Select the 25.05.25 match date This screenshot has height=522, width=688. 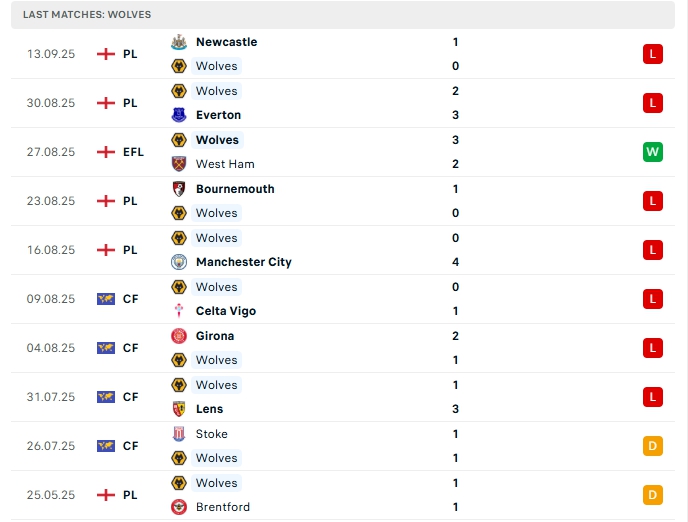coord(51,495)
